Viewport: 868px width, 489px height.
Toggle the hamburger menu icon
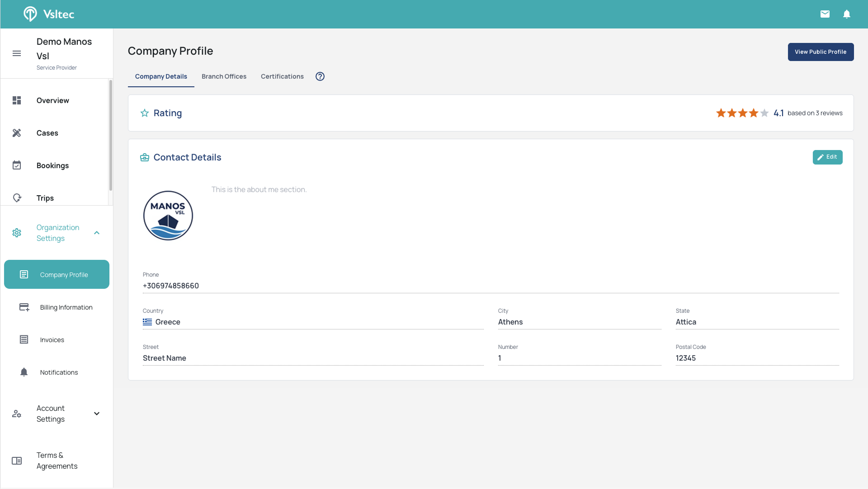pos(17,53)
